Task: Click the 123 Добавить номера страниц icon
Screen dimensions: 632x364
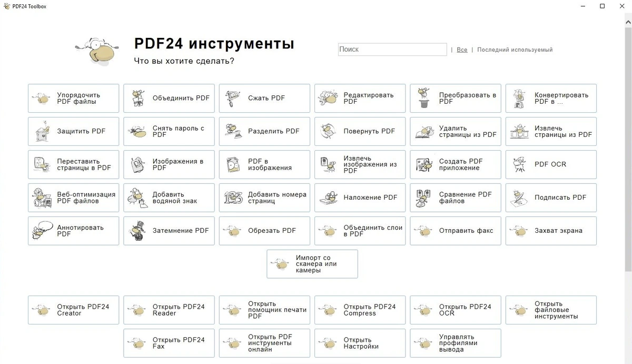Action: tap(233, 198)
